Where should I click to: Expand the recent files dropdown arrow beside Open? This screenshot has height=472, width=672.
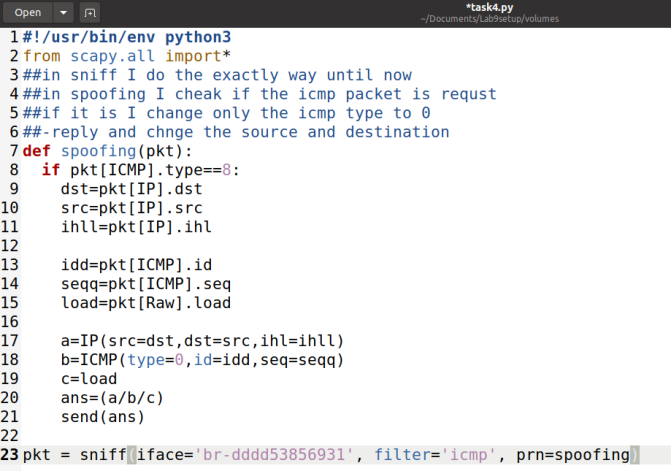(x=63, y=12)
